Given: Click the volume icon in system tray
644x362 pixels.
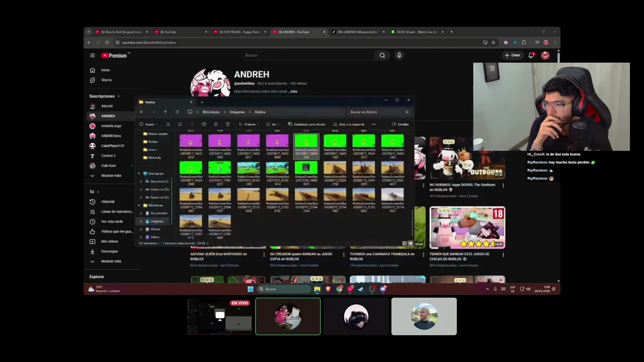Looking at the screenshot, I should 528,289.
